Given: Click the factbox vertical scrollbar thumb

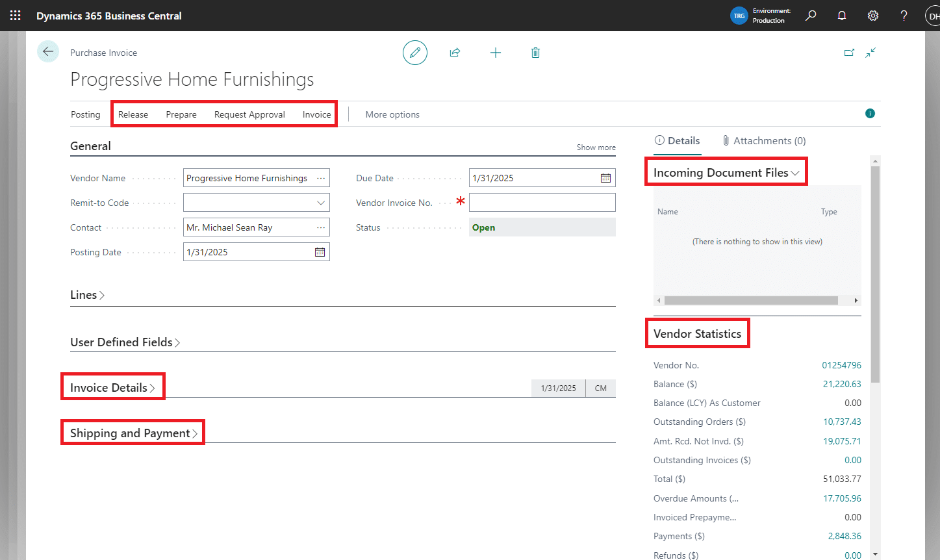Looking at the screenshot, I should click(875, 274).
